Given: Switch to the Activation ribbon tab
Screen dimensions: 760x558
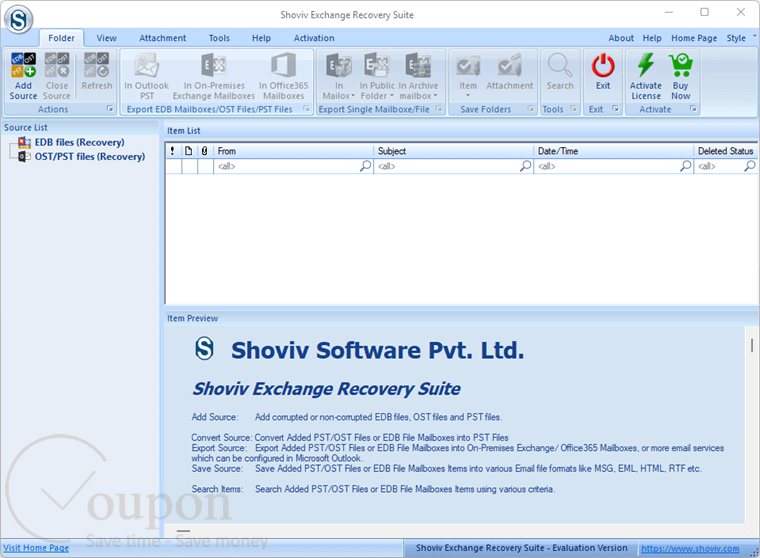Looking at the screenshot, I should (x=314, y=38).
